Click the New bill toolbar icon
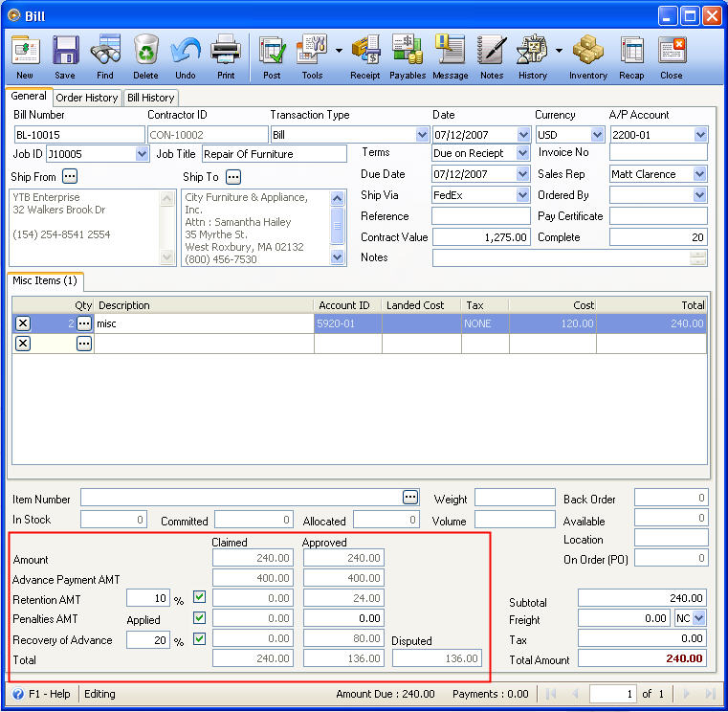Viewport: 728px width, 712px height. tap(25, 56)
